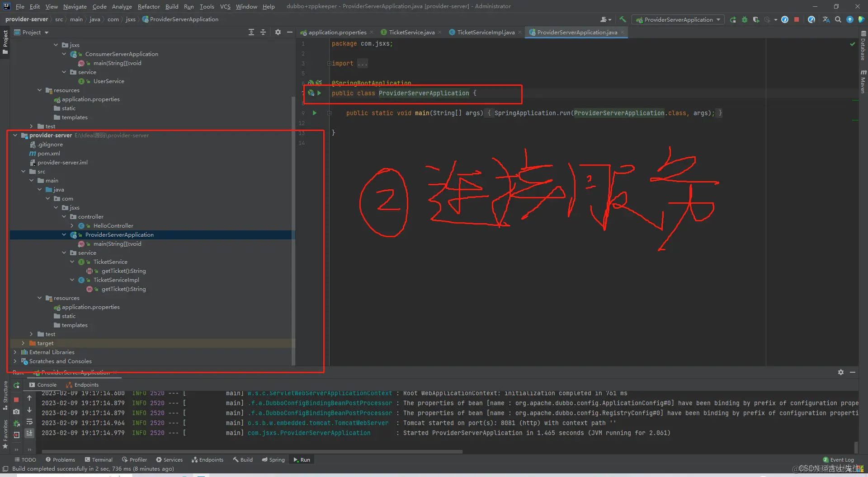Rerun the app from the top toolbar
Screen dimensions: 868x477
point(733,19)
